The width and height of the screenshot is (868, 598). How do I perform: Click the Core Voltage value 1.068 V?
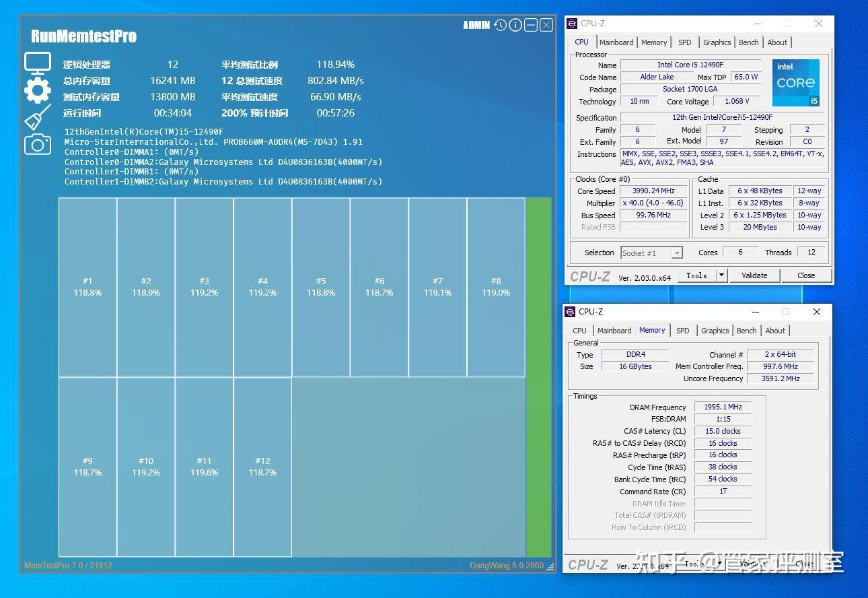737,102
